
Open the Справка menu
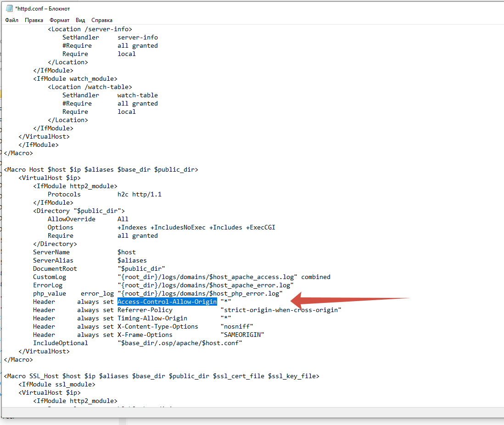pyautogui.click(x=102, y=20)
